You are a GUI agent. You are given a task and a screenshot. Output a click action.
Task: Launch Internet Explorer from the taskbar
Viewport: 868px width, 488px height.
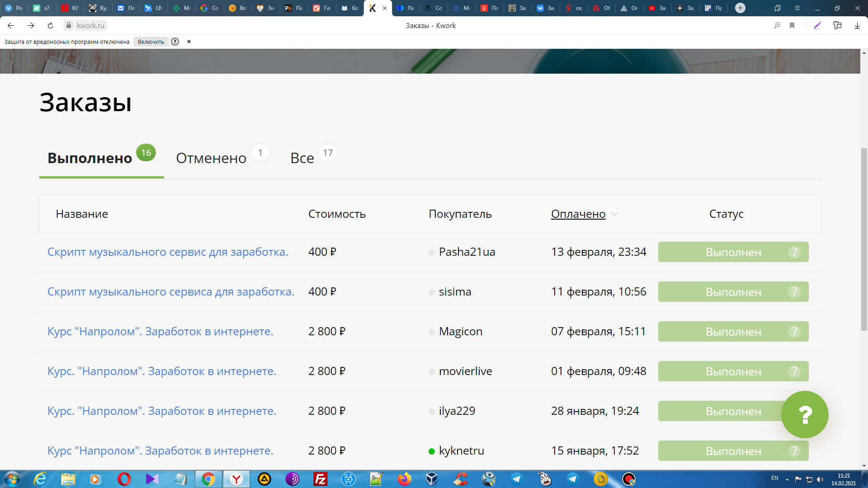click(40, 479)
